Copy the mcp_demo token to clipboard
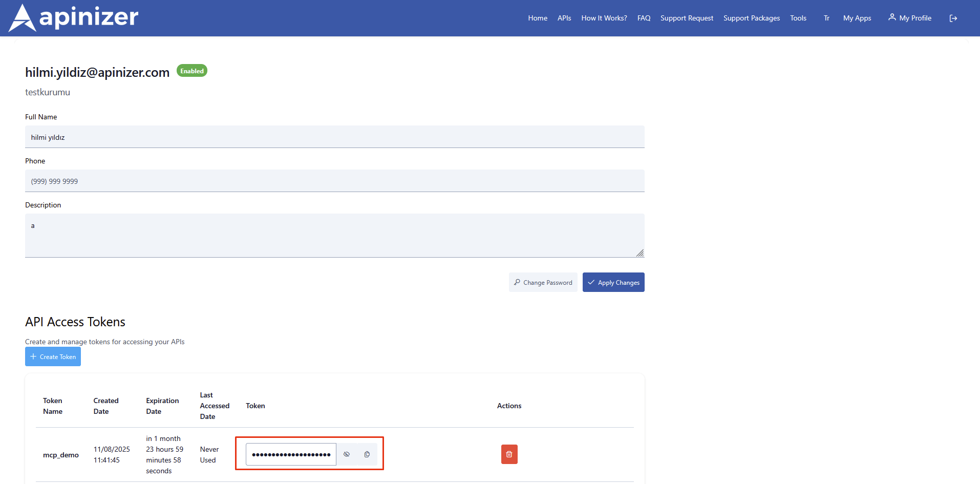The width and height of the screenshot is (980, 484). click(x=367, y=454)
